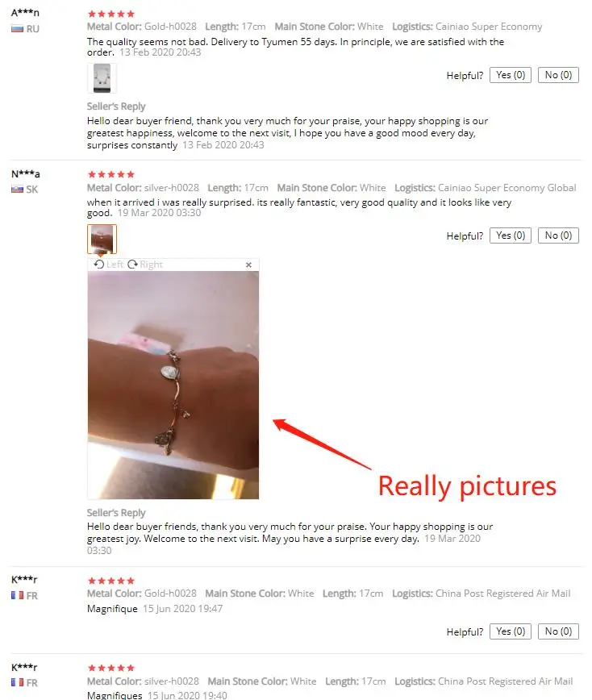Click the enlarged bracelet wrist photo
The image size is (592, 700).
[x=173, y=385]
